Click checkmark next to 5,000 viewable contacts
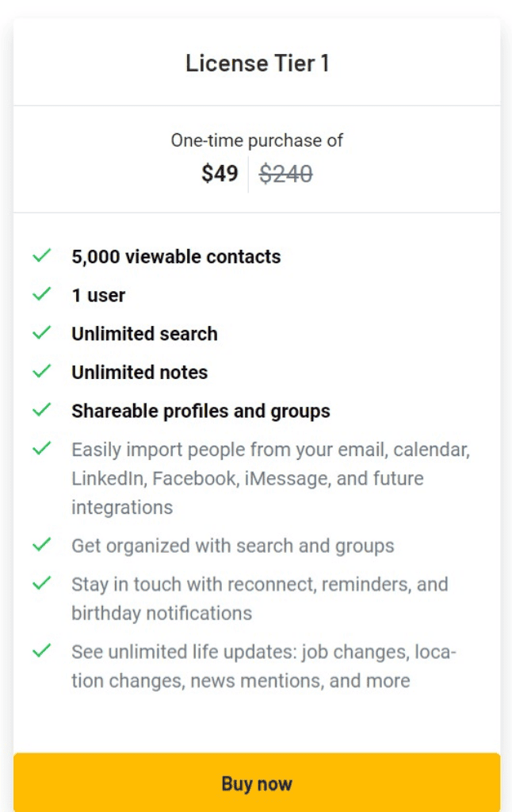 click(x=41, y=255)
